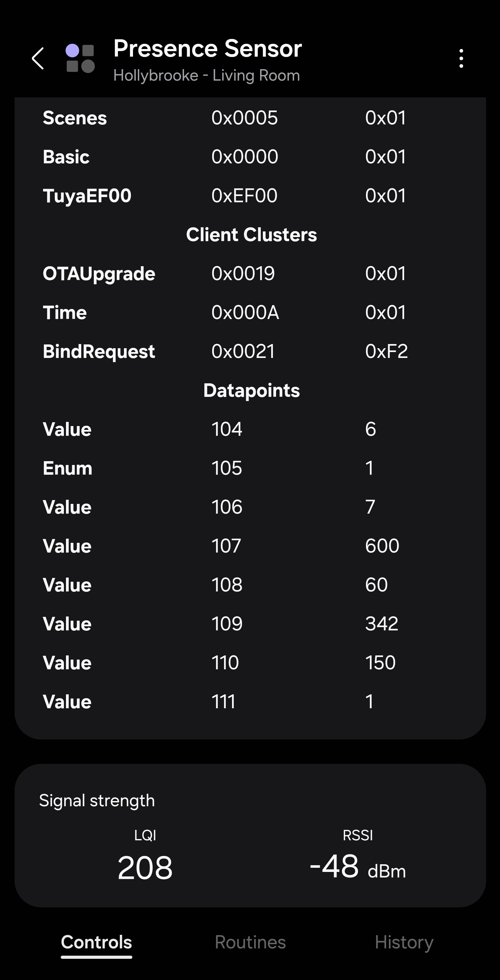Tap the Presence Sensor title
This screenshot has width=500, height=980.
coord(207,49)
